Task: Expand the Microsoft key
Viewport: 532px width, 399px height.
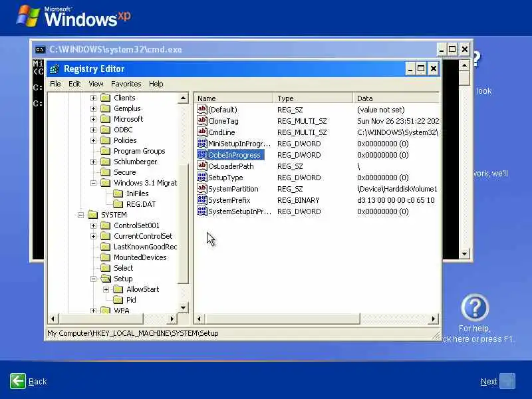Action: (93, 120)
